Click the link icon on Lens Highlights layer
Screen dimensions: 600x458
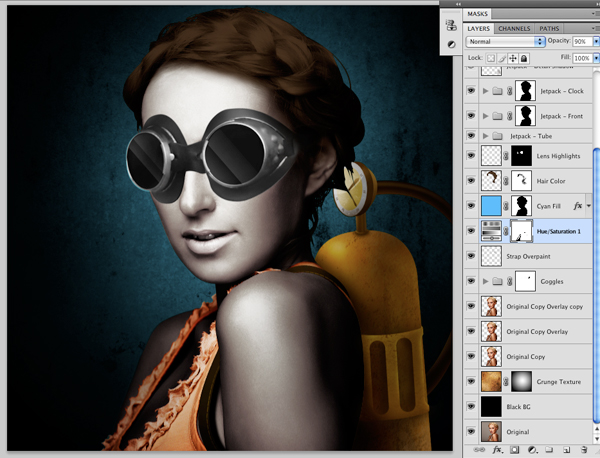click(x=506, y=156)
